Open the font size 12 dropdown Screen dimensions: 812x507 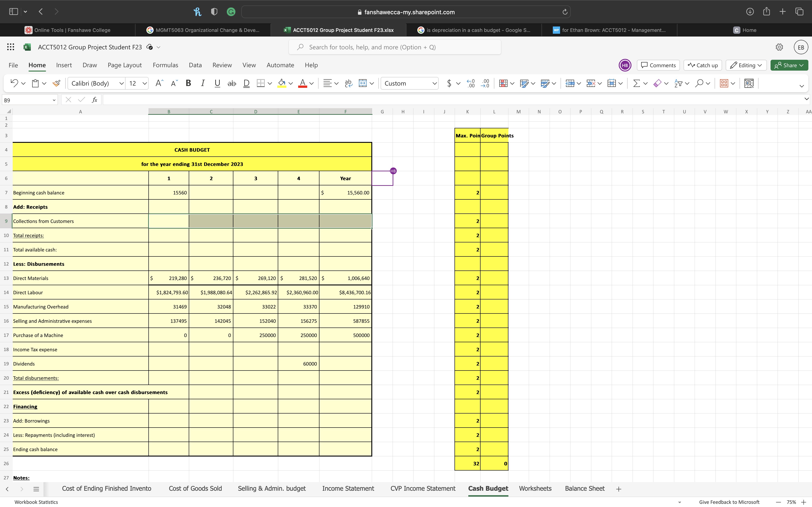point(144,83)
